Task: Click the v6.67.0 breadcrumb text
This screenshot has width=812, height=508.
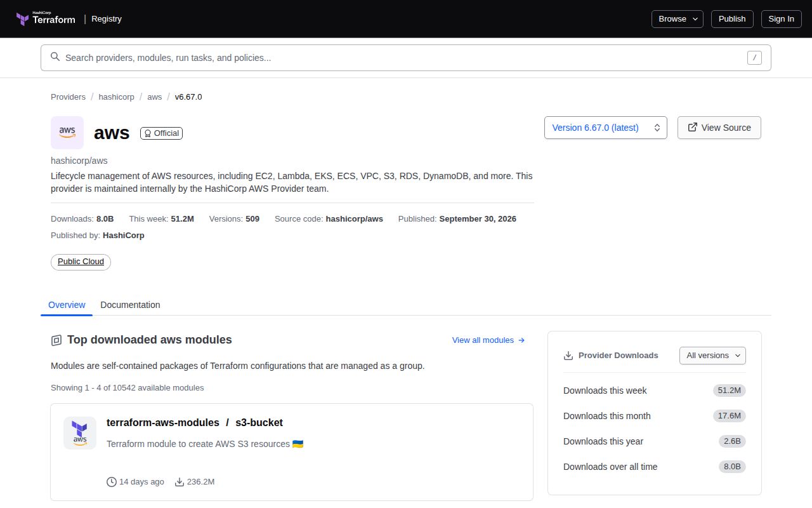Action: 188,97
